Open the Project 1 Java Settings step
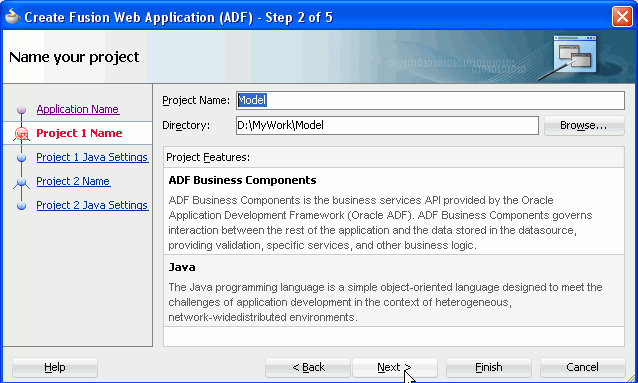Screen dimensions: 638x383 tap(92, 157)
